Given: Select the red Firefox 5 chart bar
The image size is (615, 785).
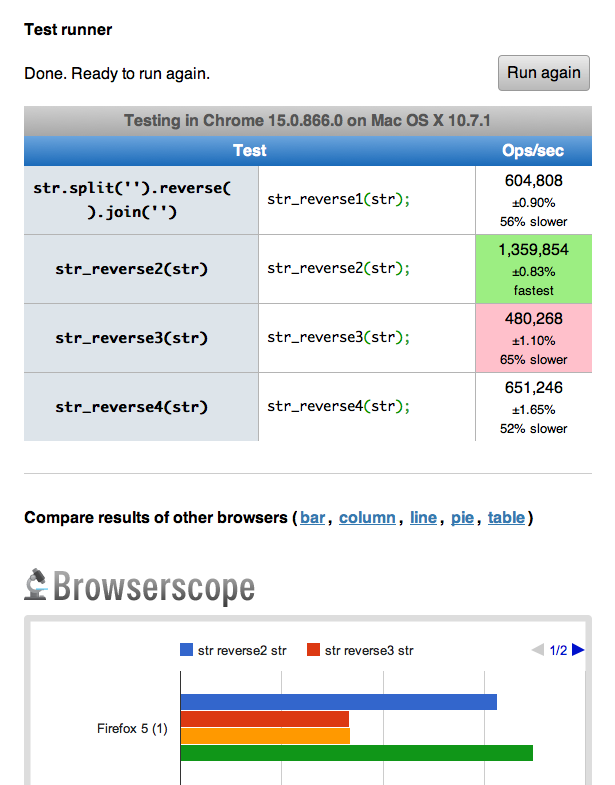Looking at the screenshot, I should pos(265,719).
